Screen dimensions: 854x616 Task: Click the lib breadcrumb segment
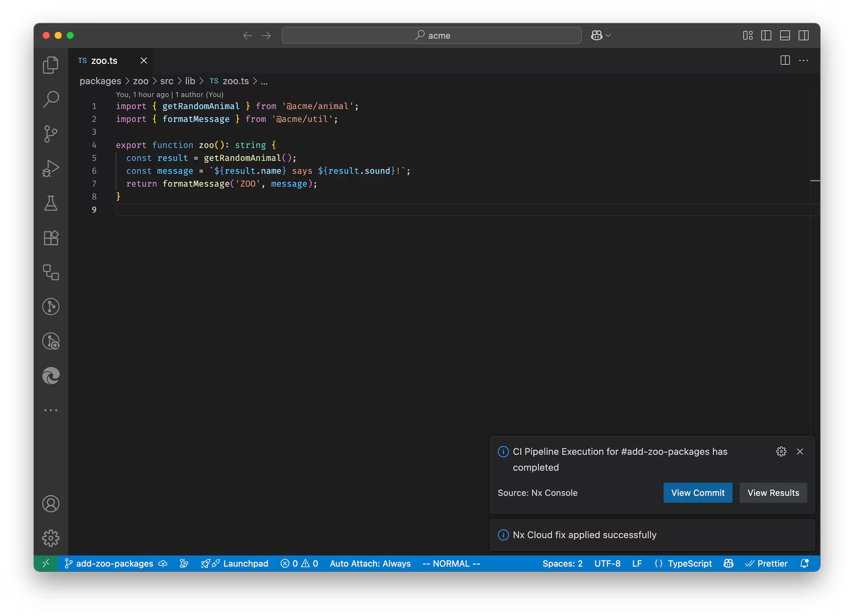[190, 81]
